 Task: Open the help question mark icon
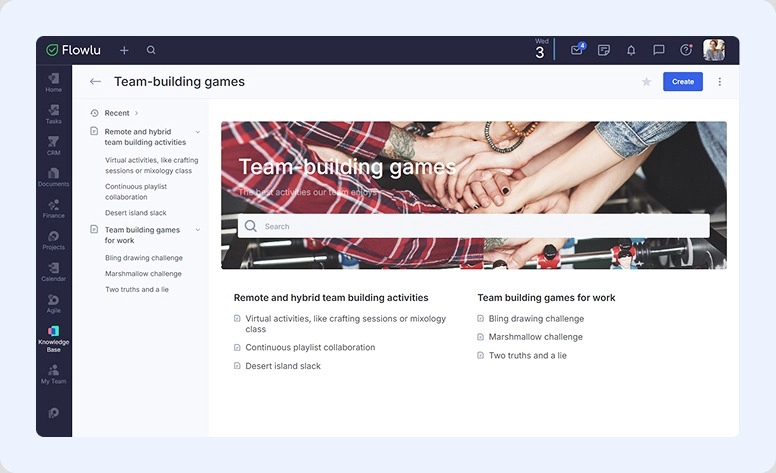(685, 50)
